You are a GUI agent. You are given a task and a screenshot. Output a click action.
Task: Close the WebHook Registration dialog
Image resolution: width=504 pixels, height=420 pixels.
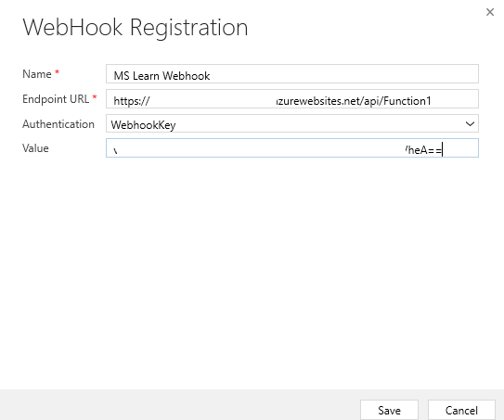(490, 12)
